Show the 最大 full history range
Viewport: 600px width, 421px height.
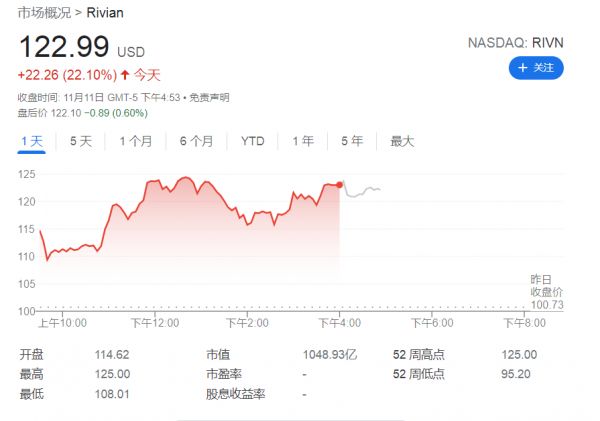click(x=402, y=141)
